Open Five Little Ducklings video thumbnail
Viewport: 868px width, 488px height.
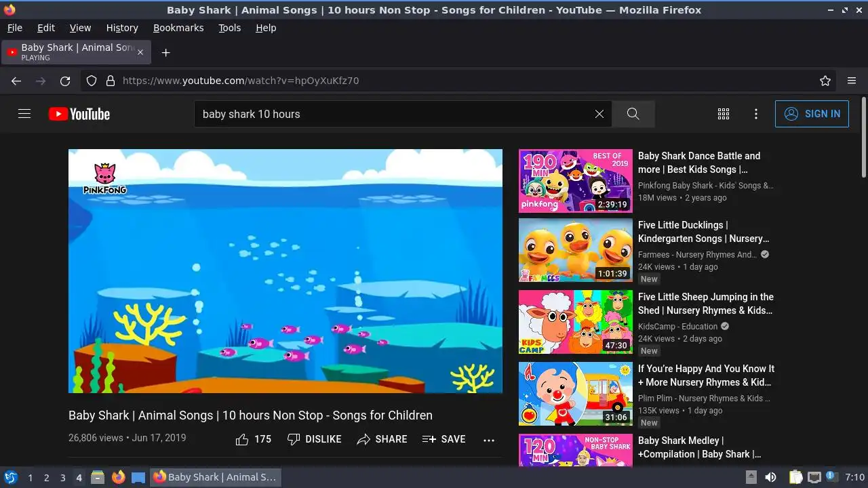coord(576,250)
